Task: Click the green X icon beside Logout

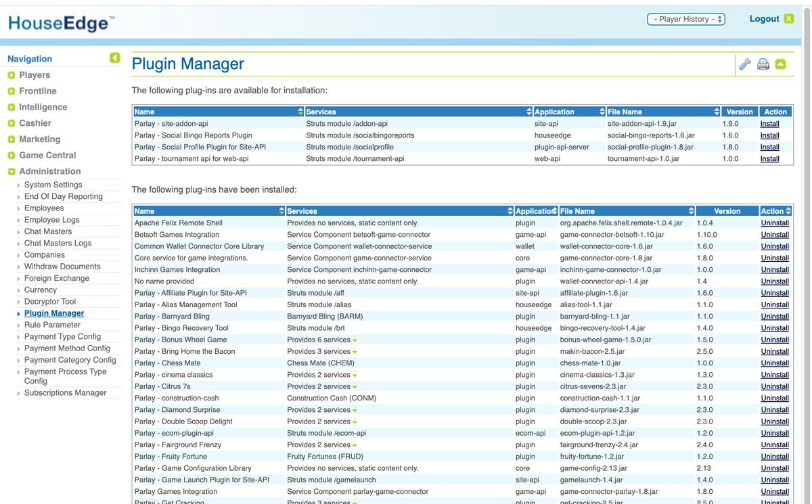Action: click(789, 19)
